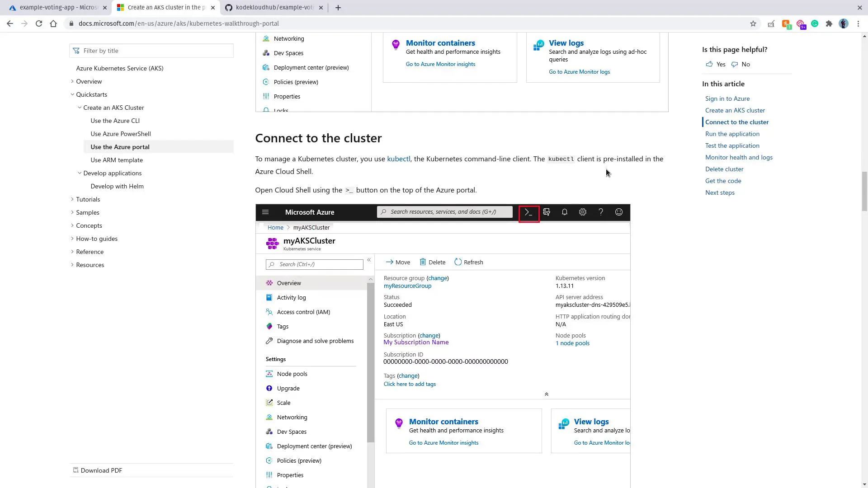Open the feedback smiley icon
Image resolution: width=868 pixels, height=488 pixels.
coord(618,212)
